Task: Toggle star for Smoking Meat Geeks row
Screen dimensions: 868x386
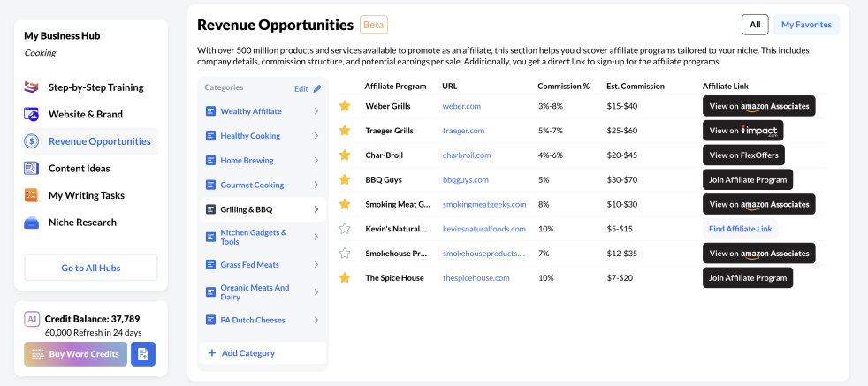Action: pos(345,204)
